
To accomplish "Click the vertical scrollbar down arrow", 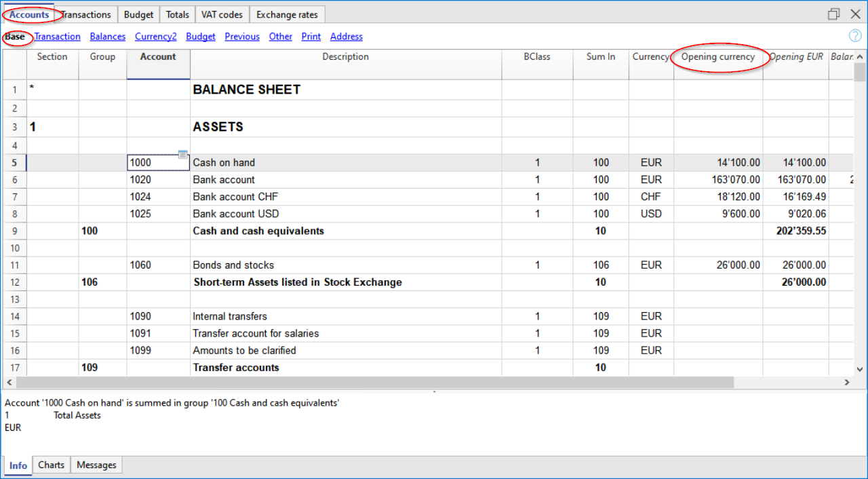I will coord(860,368).
